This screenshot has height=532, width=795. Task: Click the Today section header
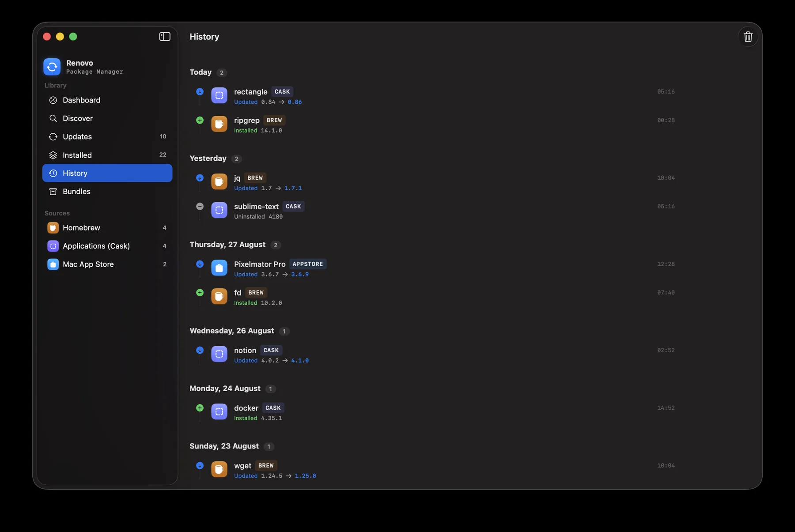pos(201,72)
